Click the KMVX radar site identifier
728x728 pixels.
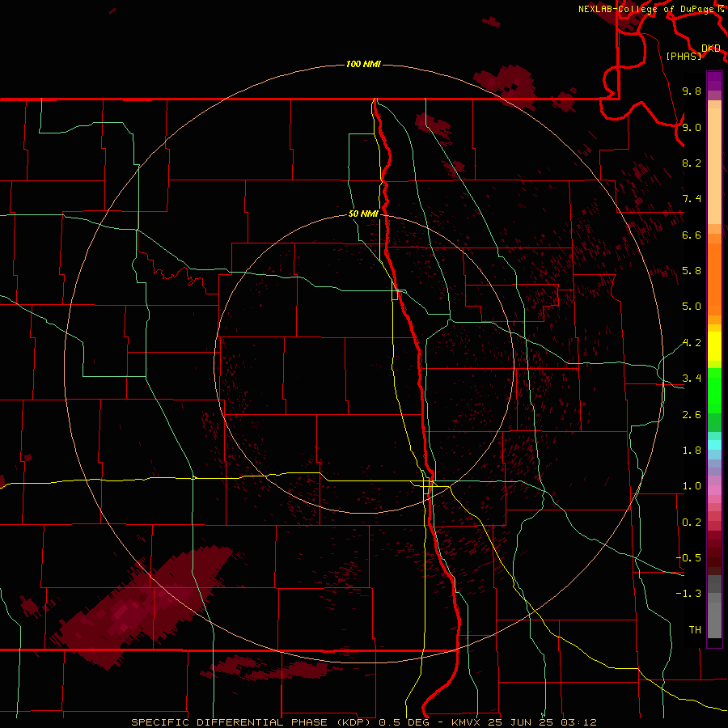(x=467, y=722)
